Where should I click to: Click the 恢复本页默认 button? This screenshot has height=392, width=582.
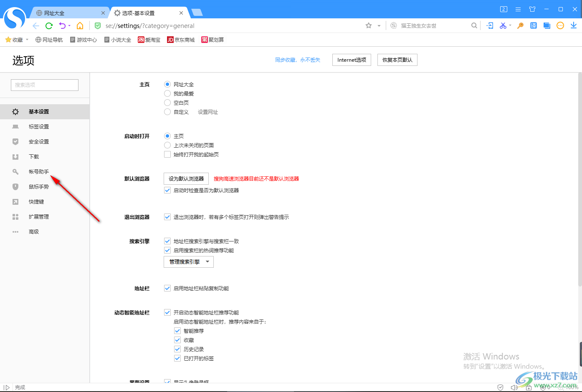(x=397, y=60)
